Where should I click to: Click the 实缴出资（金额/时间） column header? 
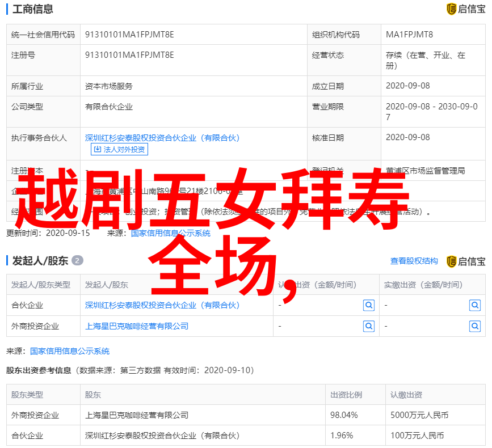[x=423, y=285]
